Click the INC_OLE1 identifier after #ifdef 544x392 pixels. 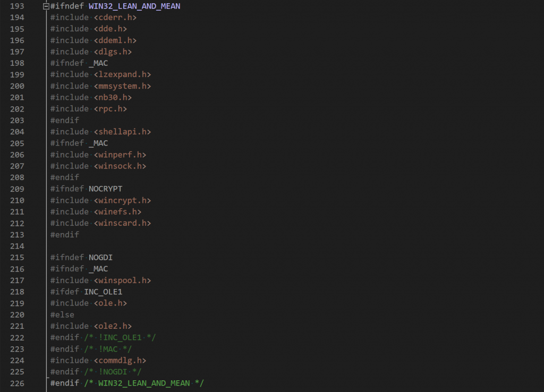pyautogui.click(x=103, y=292)
